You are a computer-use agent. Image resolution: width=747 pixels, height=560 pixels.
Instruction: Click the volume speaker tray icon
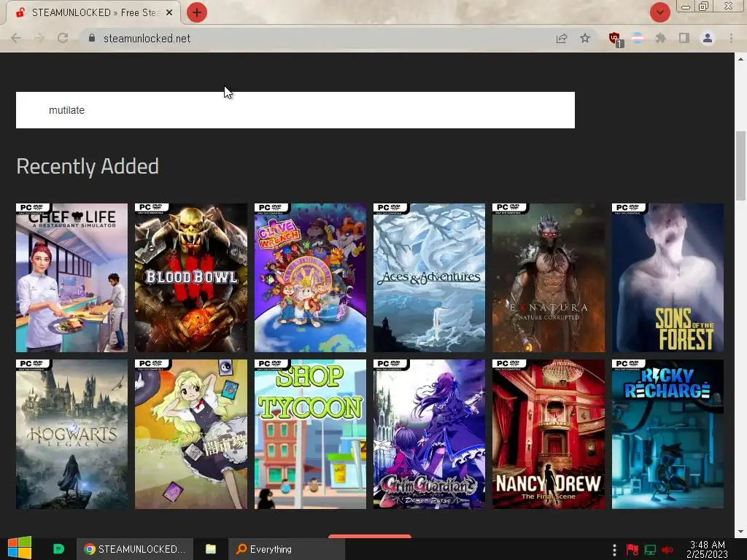click(x=667, y=550)
